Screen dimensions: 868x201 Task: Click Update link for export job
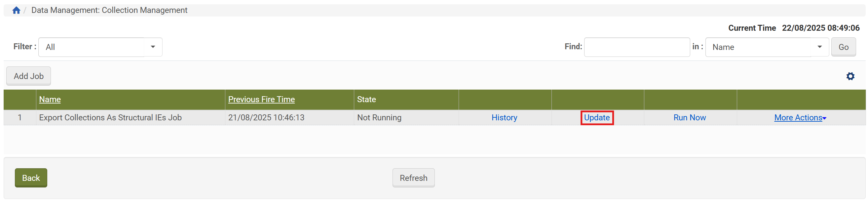pos(597,118)
